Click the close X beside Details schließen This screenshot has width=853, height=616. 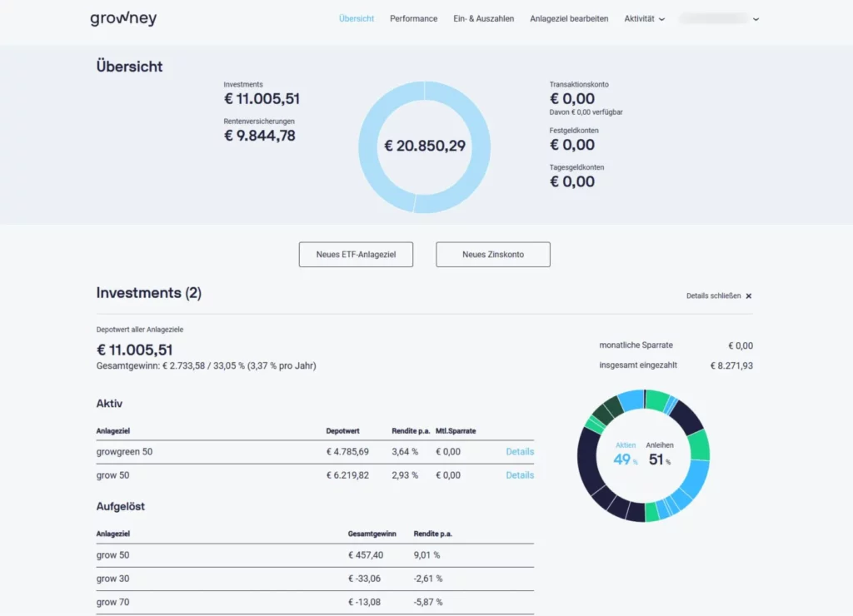[x=748, y=296]
